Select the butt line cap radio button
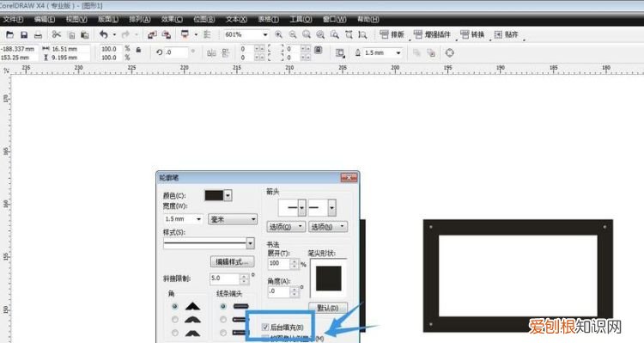Viewport: 644px width, 343px height. click(223, 306)
